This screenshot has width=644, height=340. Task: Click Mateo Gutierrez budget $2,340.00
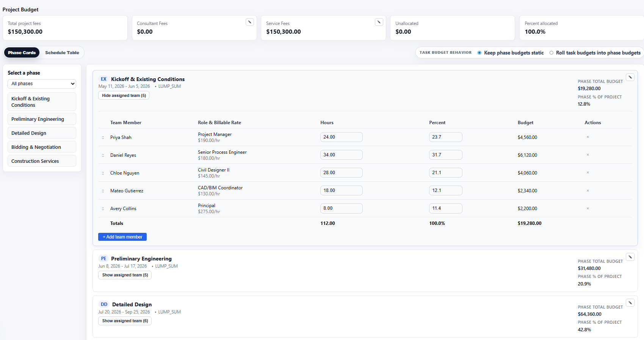coord(527,191)
